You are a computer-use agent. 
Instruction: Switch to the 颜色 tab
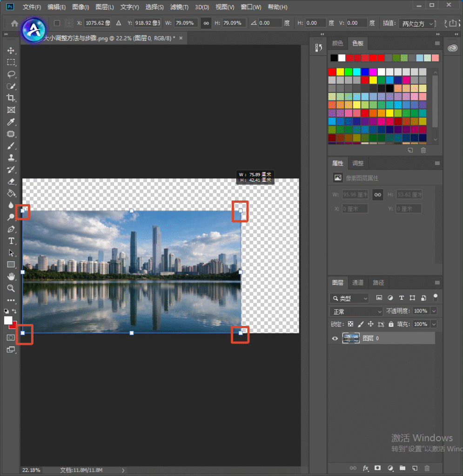click(337, 43)
